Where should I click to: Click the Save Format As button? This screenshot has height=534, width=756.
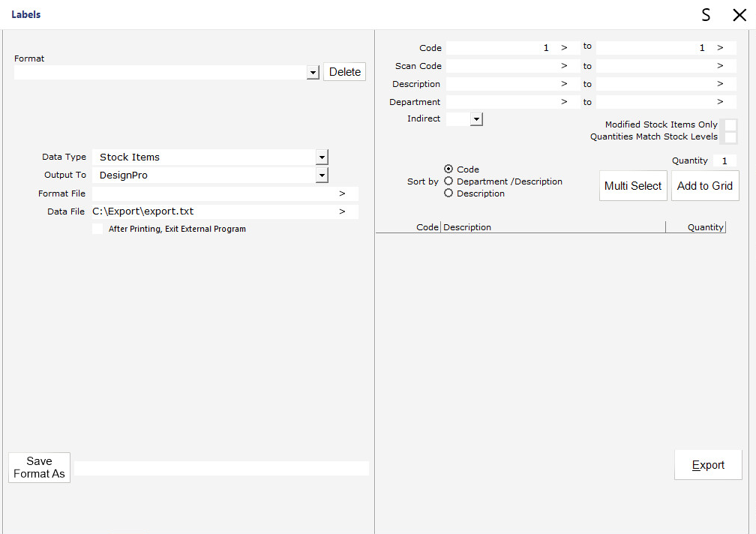point(39,467)
